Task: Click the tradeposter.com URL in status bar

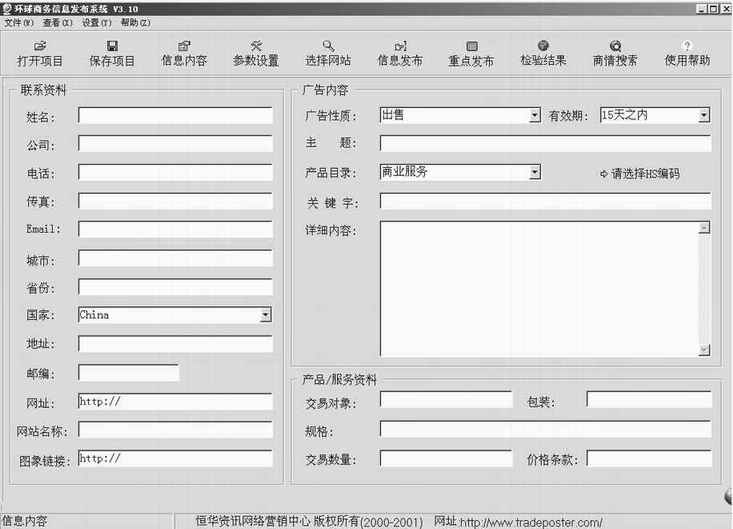Action: click(x=531, y=522)
